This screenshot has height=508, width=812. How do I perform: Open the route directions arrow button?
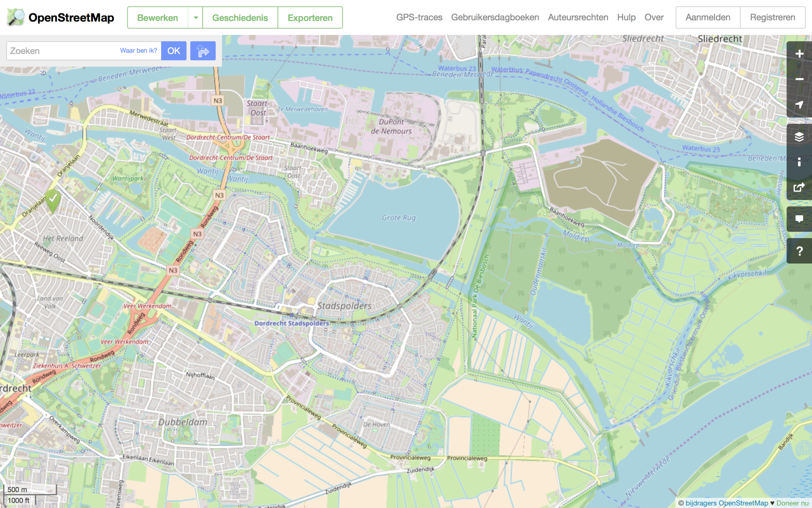(x=203, y=51)
